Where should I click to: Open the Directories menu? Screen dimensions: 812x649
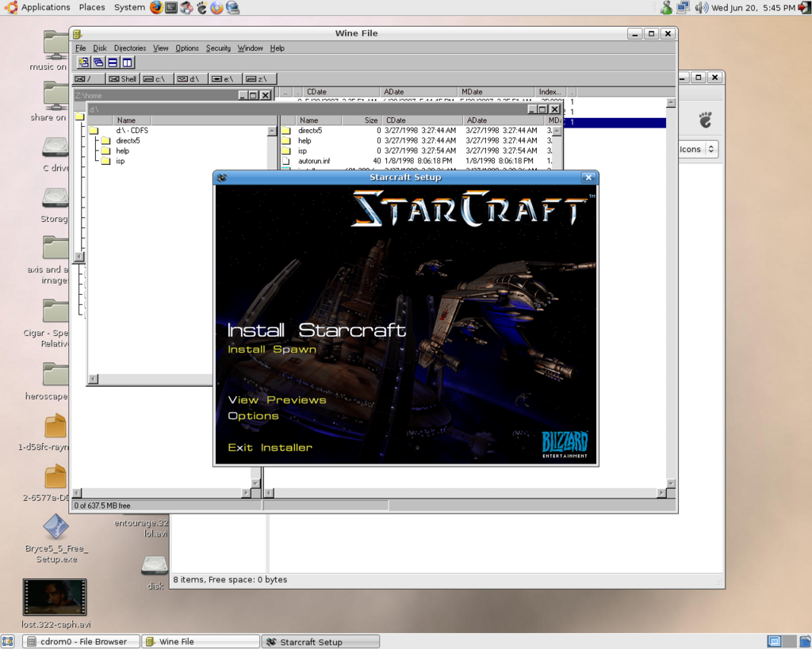(130, 48)
